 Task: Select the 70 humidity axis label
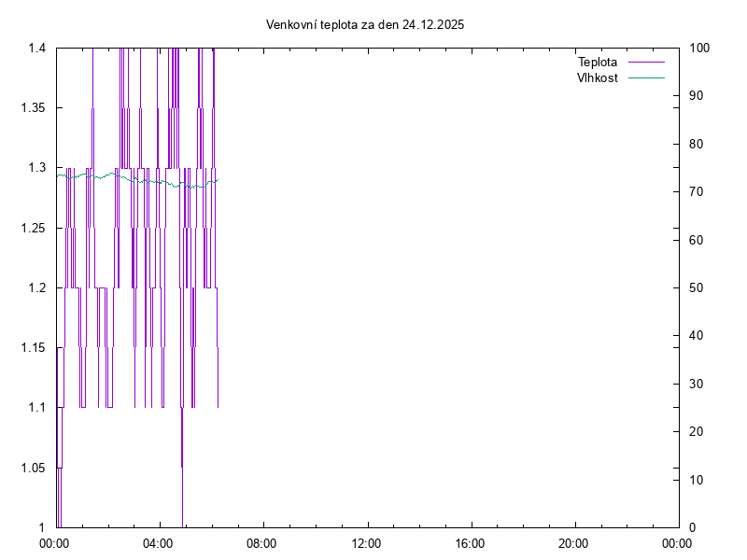pyautogui.click(x=697, y=192)
